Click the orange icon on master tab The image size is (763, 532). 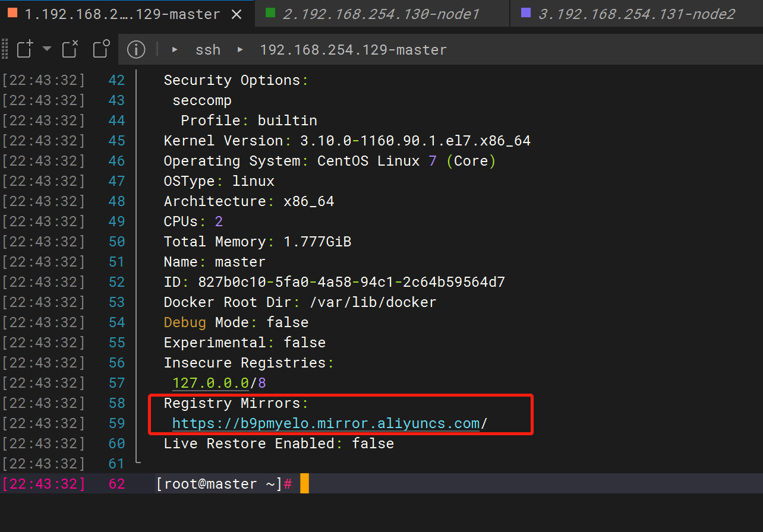click(13, 12)
